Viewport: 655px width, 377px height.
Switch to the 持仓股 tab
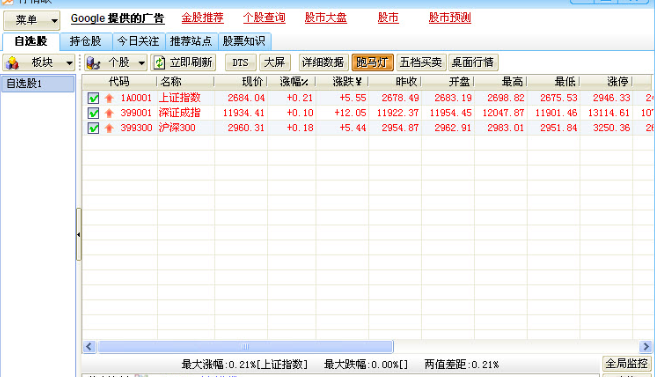tap(86, 41)
